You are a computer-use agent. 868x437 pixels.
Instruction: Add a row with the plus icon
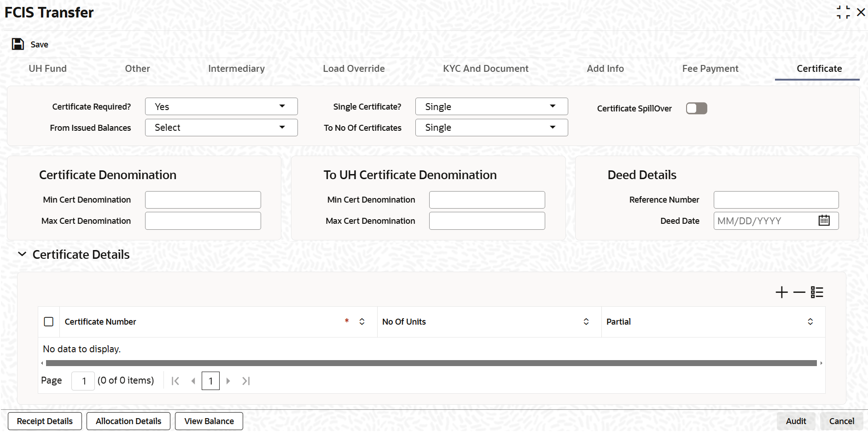tap(781, 292)
